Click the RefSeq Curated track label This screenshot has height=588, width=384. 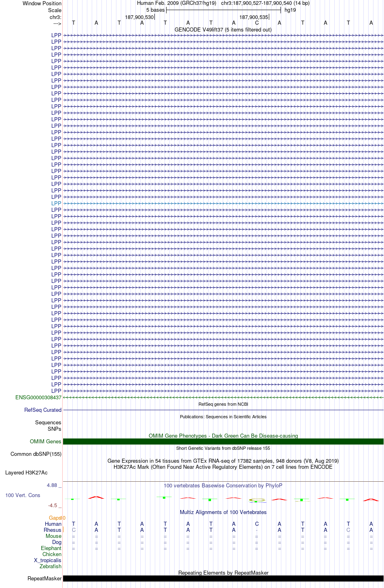point(43,410)
